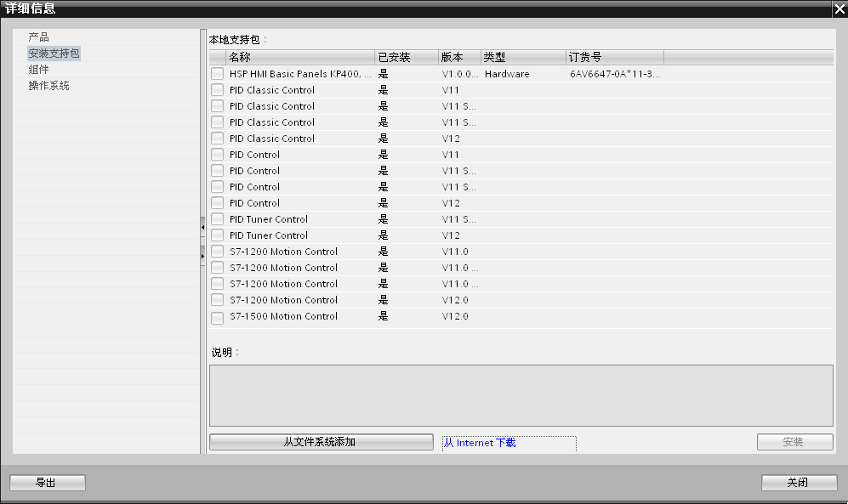Select the S7-1500 Motion Control name text
Screen dimensions: 848x504
[283, 316]
